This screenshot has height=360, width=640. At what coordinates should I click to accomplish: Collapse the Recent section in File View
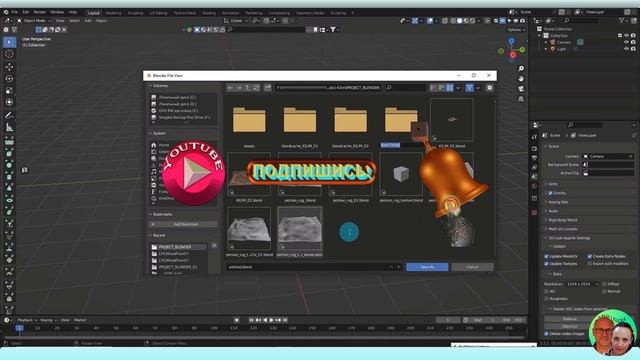156,236
